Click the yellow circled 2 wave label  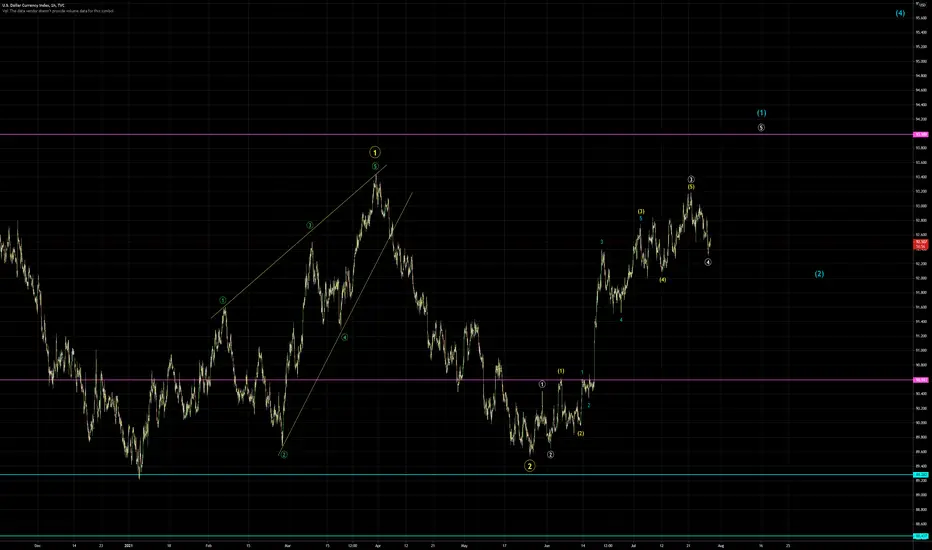530,466
